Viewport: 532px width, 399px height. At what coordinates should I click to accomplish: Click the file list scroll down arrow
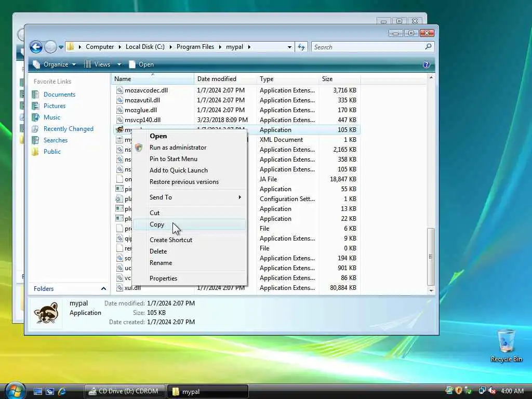[431, 291]
